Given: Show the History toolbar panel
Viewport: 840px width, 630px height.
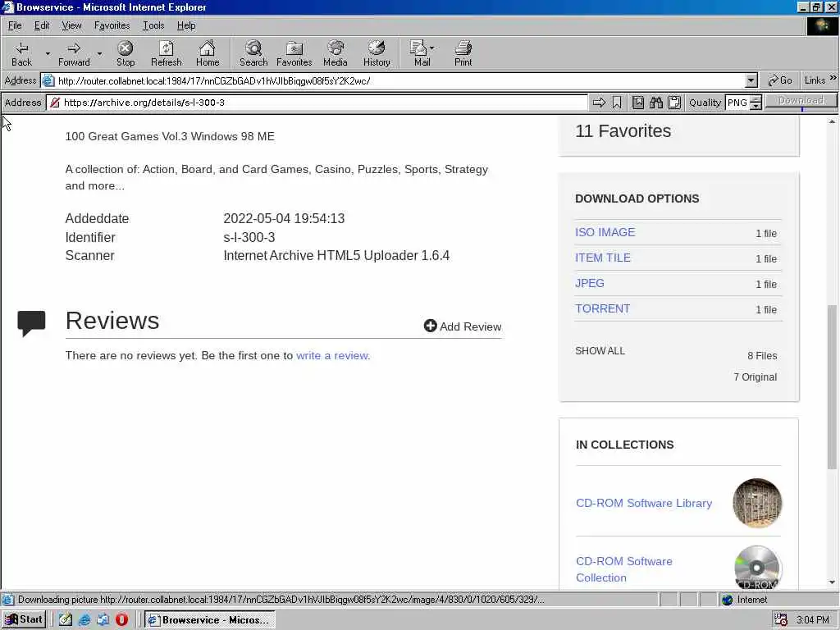Looking at the screenshot, I should click(x=377, y=53).
